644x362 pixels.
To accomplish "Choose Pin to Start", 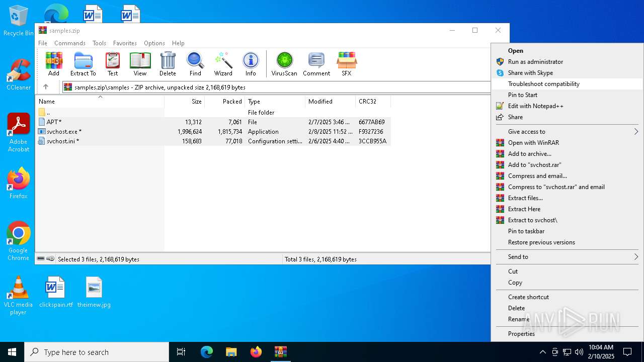I will point(567,95).
